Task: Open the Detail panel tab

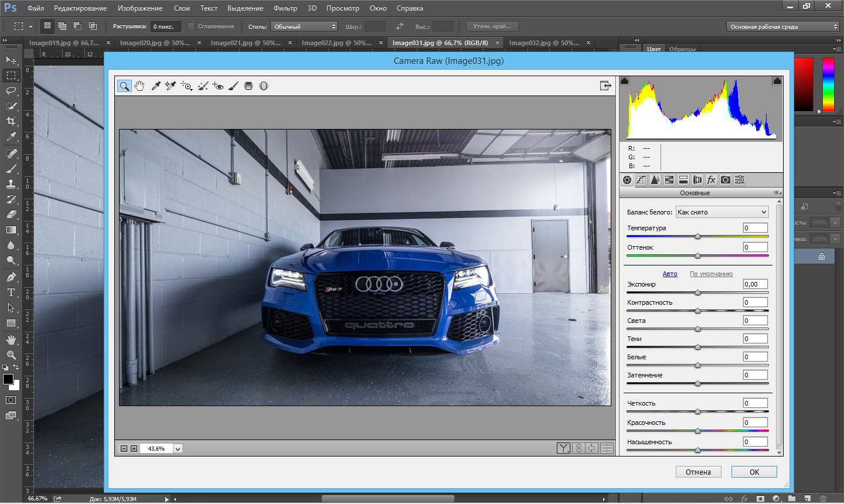Action: pos(655,180)
